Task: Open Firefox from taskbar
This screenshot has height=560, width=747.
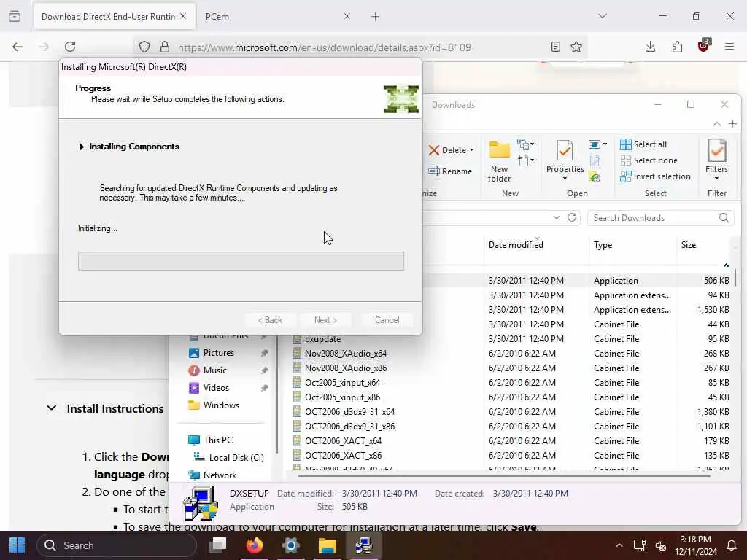Action: 255,545
